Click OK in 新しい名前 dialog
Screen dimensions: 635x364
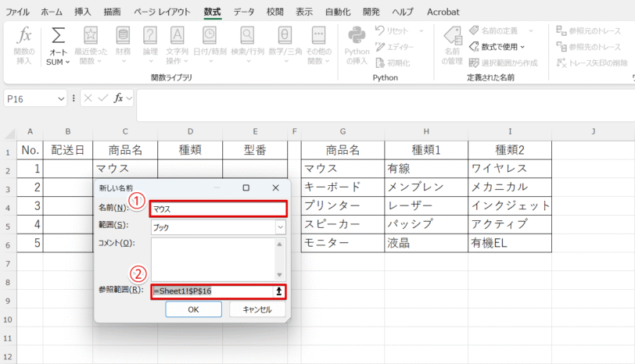(194, 309)
